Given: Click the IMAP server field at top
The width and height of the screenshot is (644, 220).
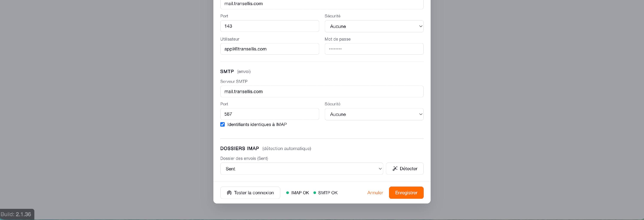Looking at the screenshot, I should (x=322, y=4).
